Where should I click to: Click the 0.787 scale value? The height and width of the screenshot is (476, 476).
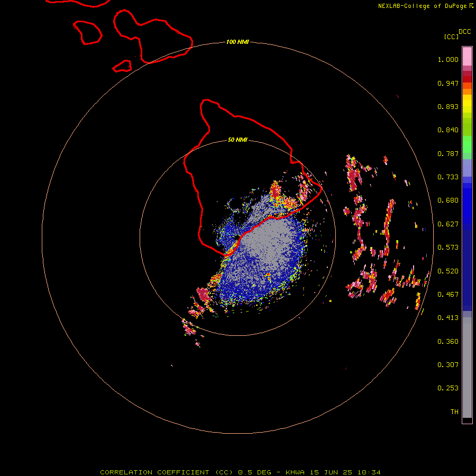point(448,153)
